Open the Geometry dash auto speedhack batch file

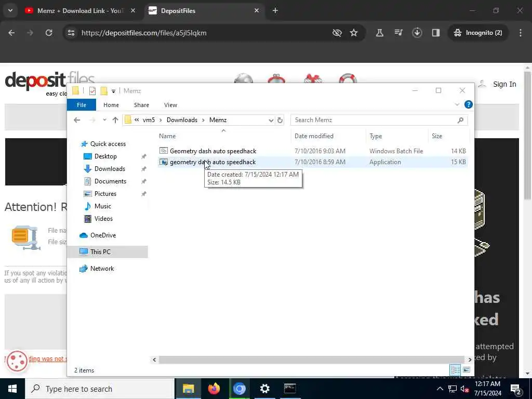(212, 151)
